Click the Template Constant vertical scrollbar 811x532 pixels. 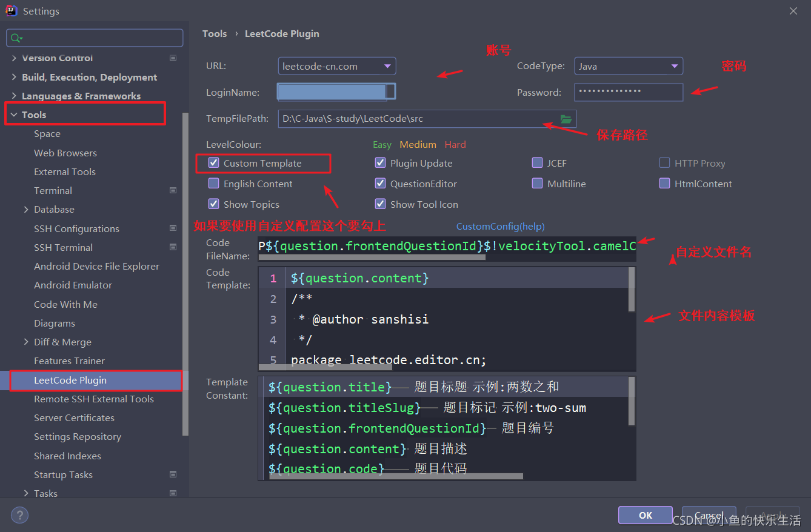pyautogui.click(x=632, y=401)
